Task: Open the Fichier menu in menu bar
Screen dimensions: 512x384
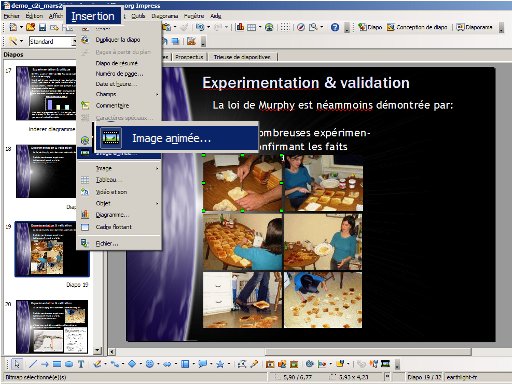Action: 12,16
